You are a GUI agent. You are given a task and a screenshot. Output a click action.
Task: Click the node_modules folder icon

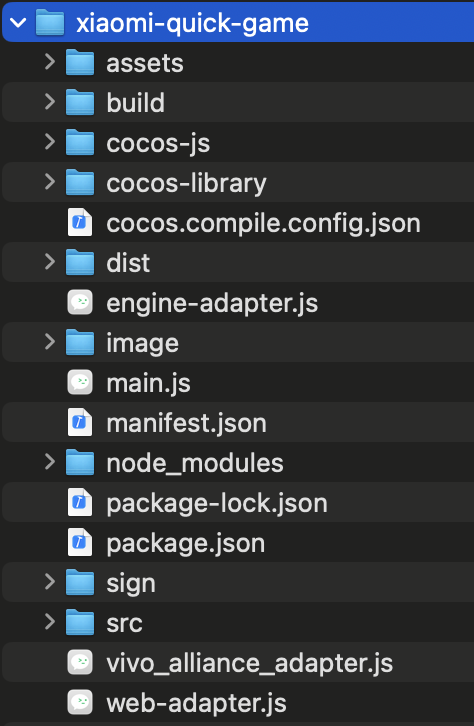tap(80, 463)
